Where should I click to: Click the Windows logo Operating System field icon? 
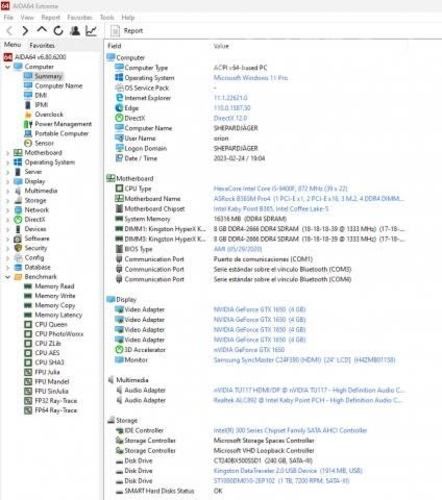coord(119,78)
